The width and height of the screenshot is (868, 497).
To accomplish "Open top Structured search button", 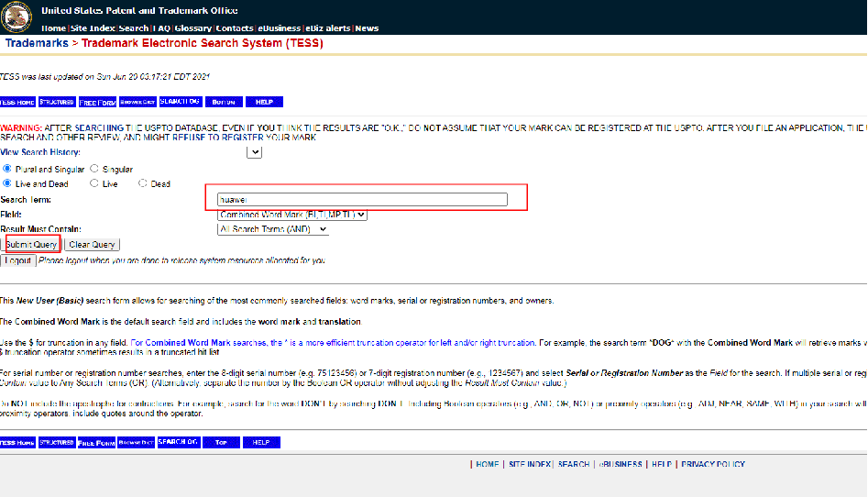I will [x=57, y=102].
